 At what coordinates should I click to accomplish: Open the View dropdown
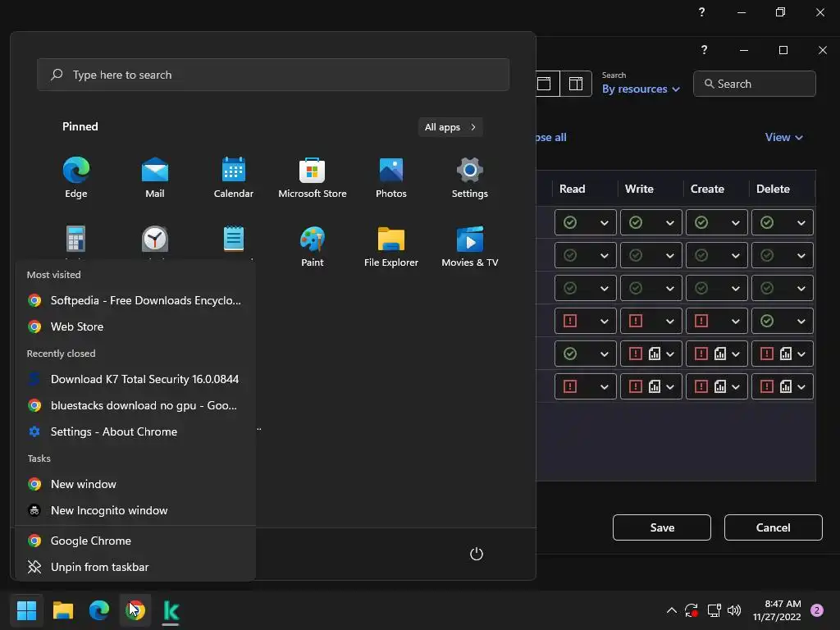(x=783, y=137)
